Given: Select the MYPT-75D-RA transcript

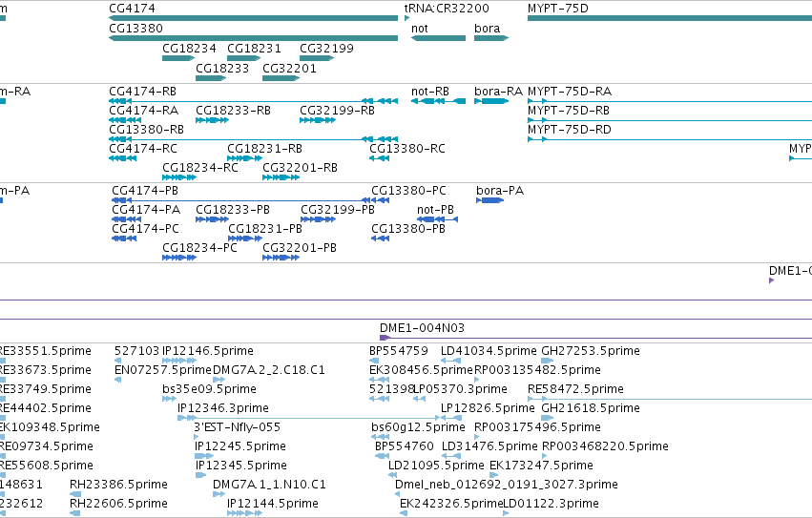Looking at the screenshot, I should 670,101.
